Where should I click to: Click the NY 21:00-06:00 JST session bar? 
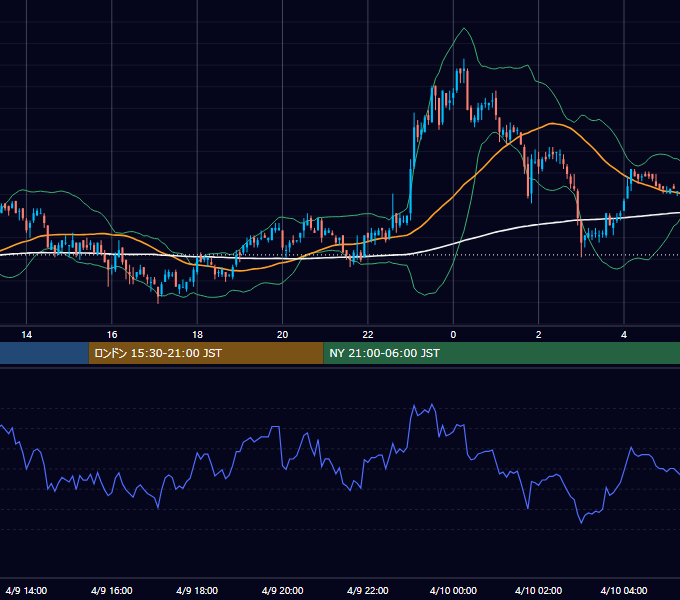(502, 353)
